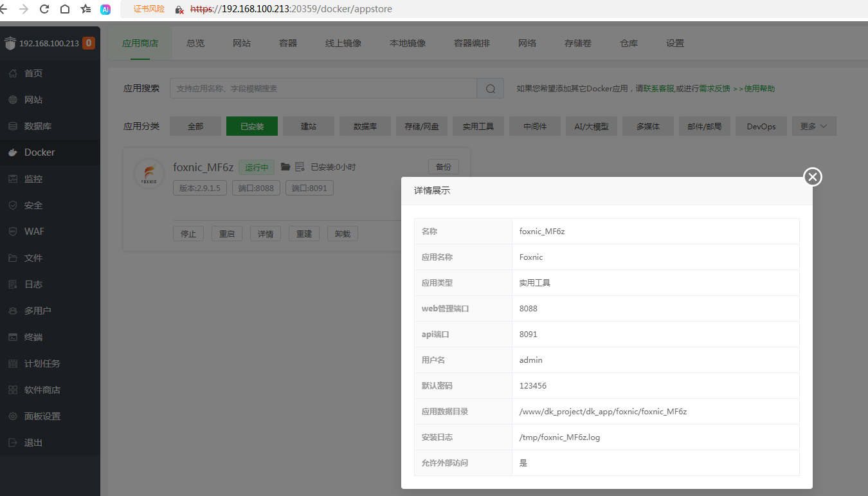
Task: Switch to the 设置 tab
Action: click(x=675, y=43)
